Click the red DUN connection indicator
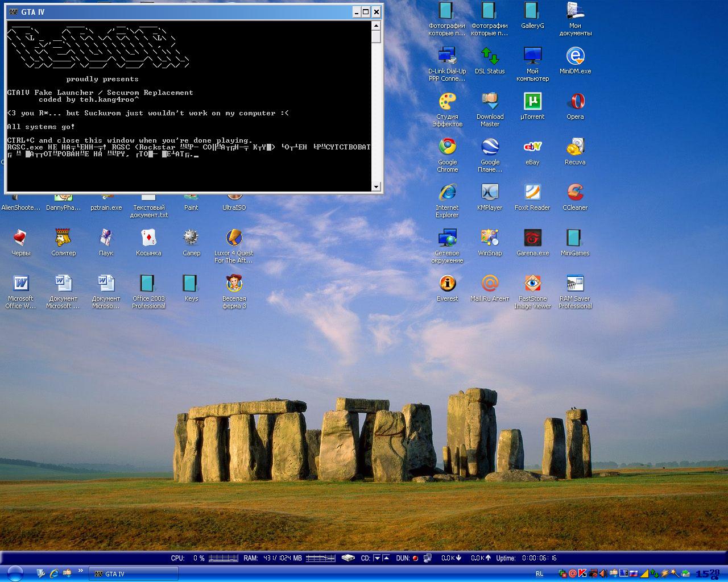The image size is (728, 582). pos(415,558)
